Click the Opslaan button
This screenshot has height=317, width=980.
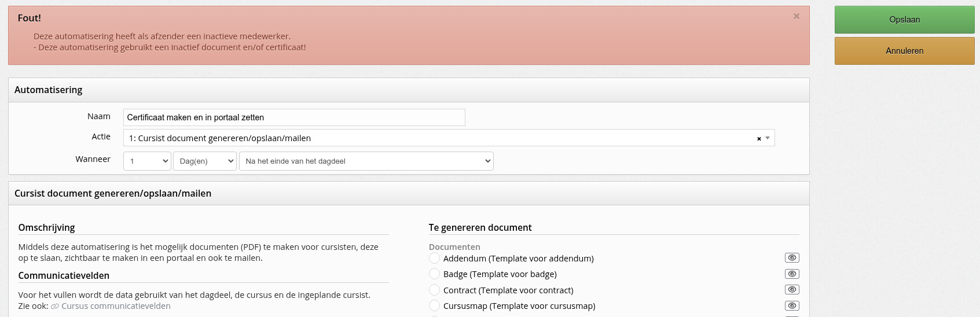pyautogui.click(x=904, y=20)
